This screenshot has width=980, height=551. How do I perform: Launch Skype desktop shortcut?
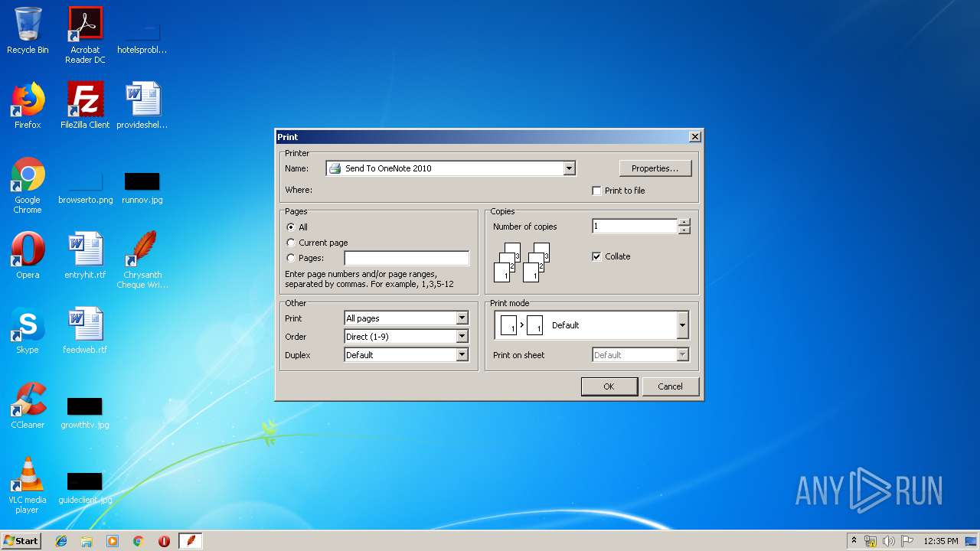28,331
